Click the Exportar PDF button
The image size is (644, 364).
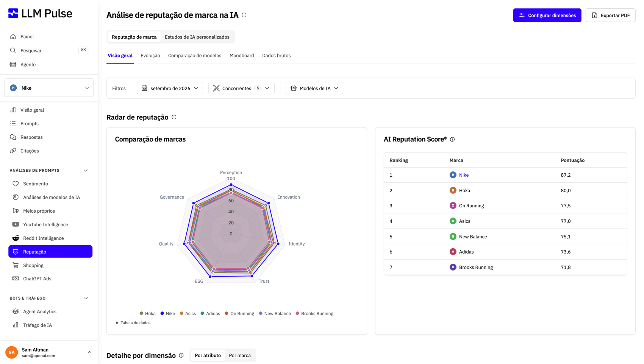pyautogui.click(x=610, y=15)
